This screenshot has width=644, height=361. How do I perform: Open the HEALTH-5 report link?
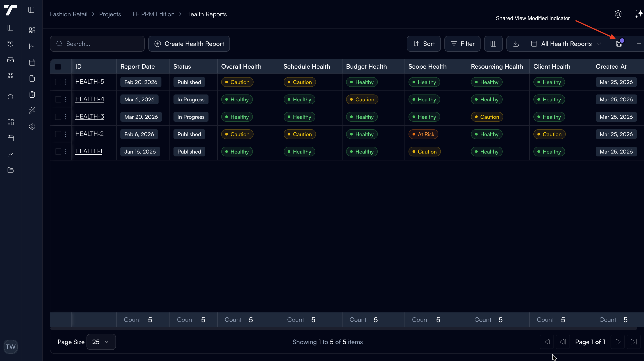pyautogui.click(x=89, y=82)
